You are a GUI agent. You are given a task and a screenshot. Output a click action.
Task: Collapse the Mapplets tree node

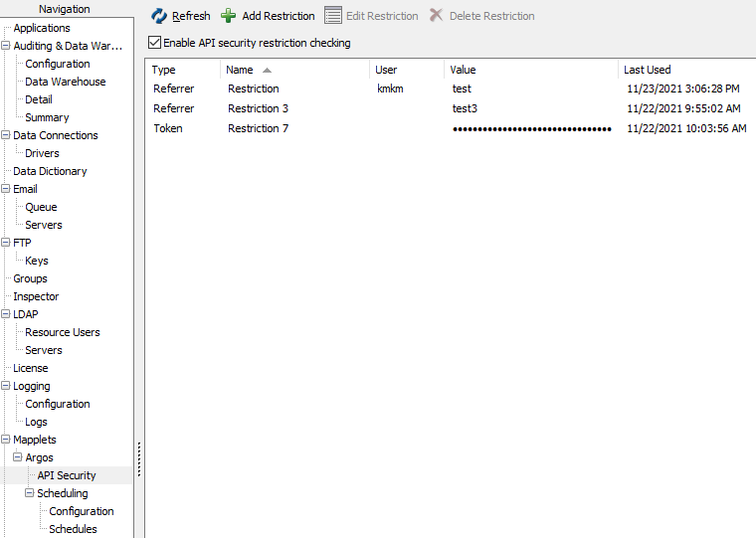tap(6, 440)
